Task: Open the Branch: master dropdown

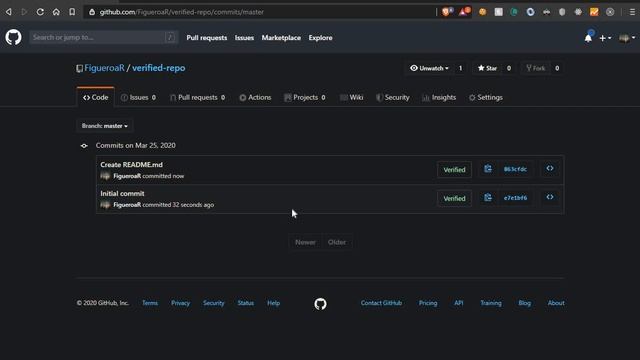Action: pyautogui.click(x=104, y=126)
